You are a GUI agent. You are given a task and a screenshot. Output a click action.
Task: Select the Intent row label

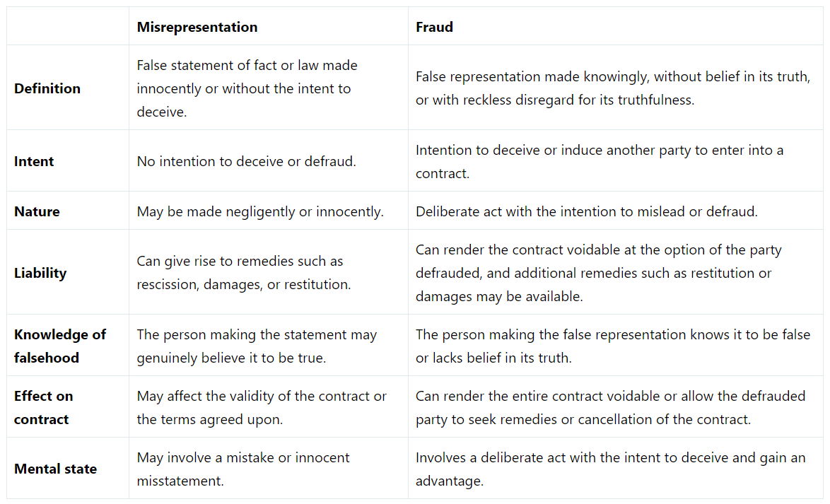[34, 161]
